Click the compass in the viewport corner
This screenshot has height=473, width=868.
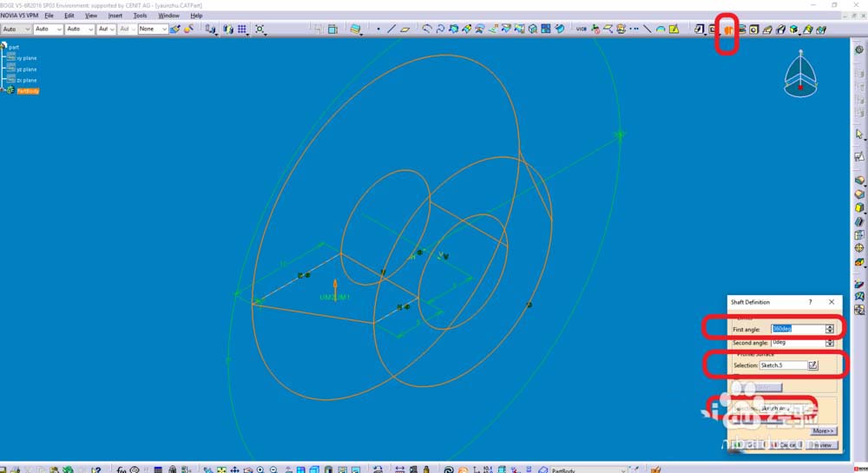point(800,75)
